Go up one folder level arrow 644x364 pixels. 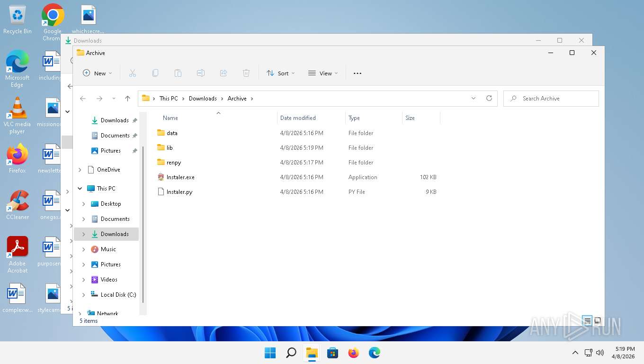(127, 99)
